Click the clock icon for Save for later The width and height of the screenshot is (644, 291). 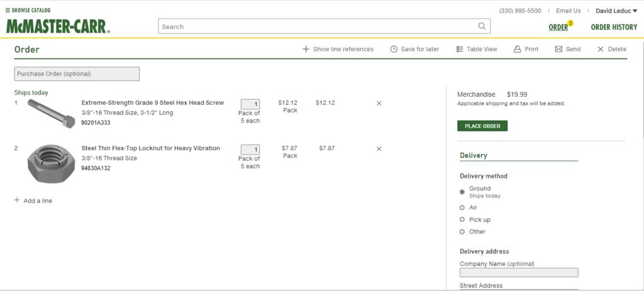click(394, 49)
